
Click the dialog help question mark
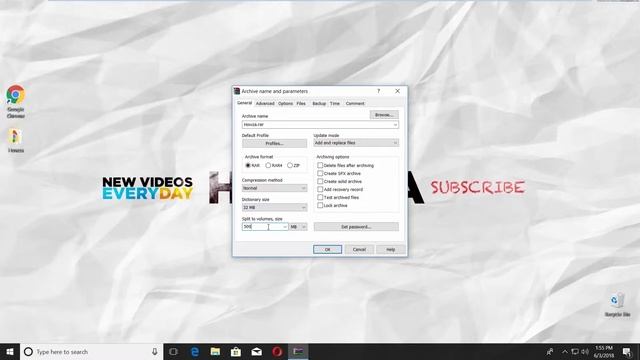378,91
